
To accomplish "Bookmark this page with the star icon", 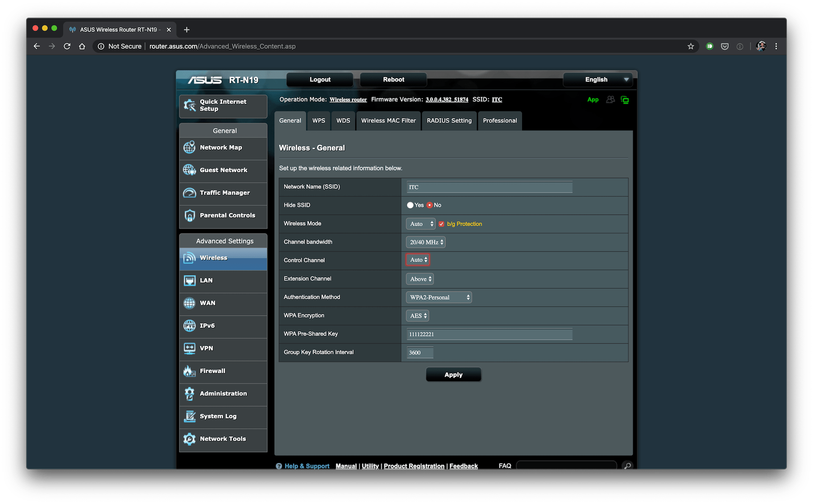I will (x=691, y=46).
